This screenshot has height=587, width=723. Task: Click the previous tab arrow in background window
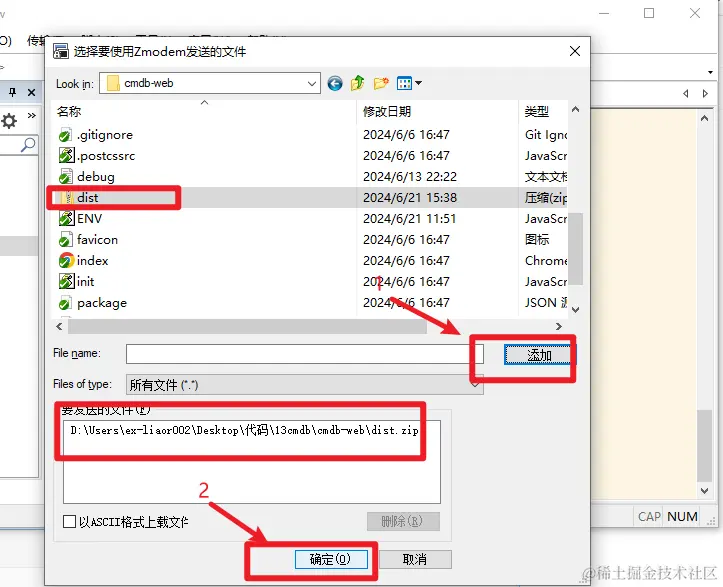[x=686, y=94]
